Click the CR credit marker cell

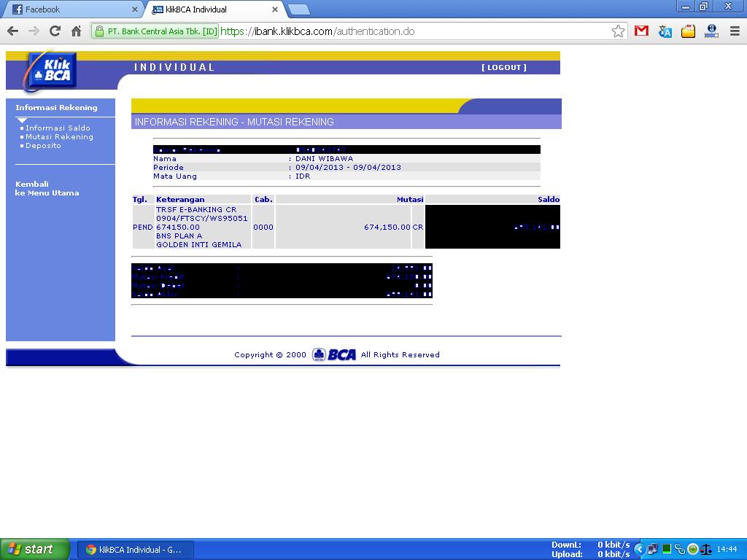418,227
